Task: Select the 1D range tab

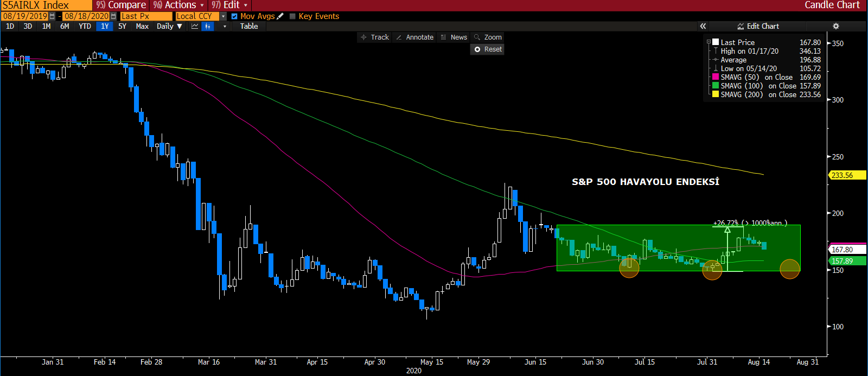Action: point(10,26)
